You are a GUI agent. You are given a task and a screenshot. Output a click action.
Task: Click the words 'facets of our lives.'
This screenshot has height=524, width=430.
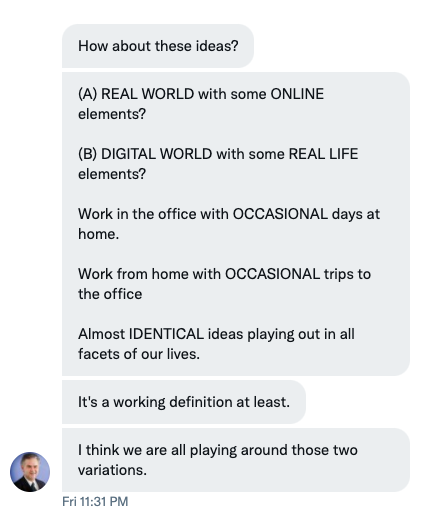click(139, 354)
